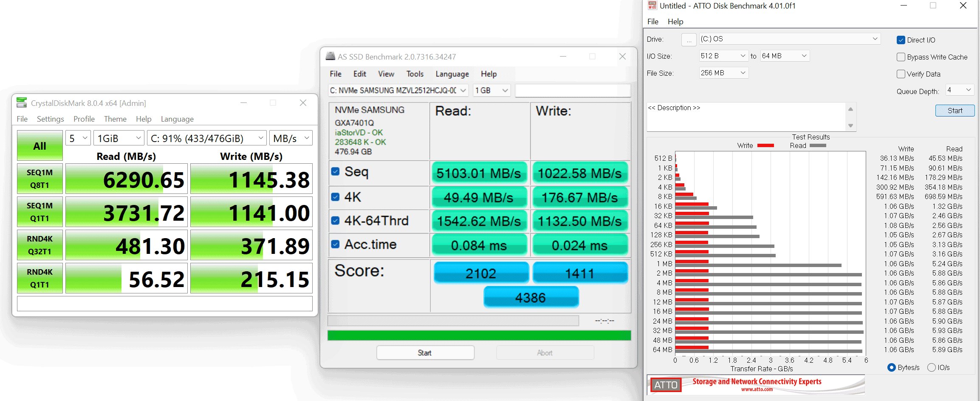Open the File menu in ATTO Disk Benchmark

coord(652,22)
